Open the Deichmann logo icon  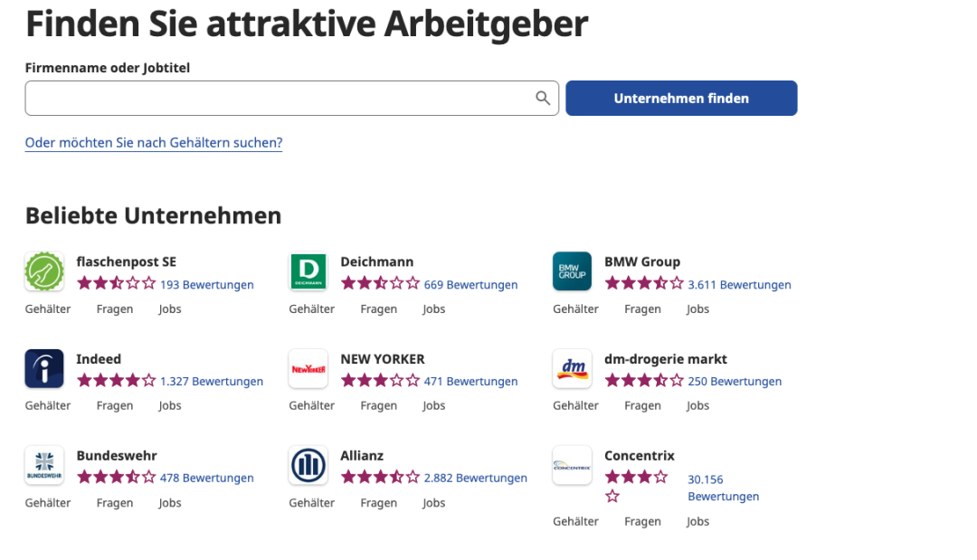(x=308, y=271)
